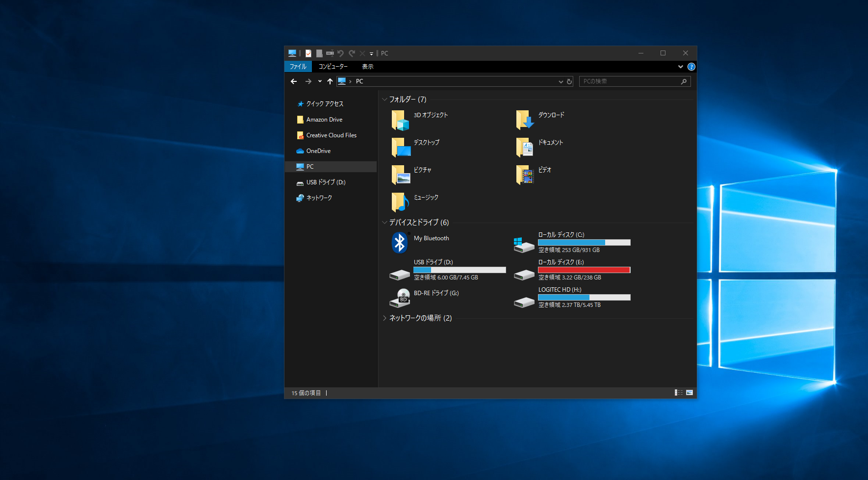Open the Customize Quick Access Toolbar dropdown
Image resolution: width=868 pixels, height=480 pixels.
click(371, 53)
